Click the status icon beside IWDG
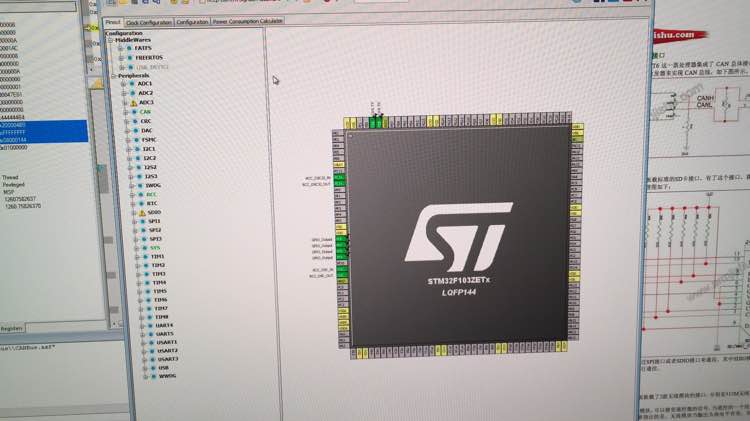This screenshot has width=750, height=421. tap(140, 186)
